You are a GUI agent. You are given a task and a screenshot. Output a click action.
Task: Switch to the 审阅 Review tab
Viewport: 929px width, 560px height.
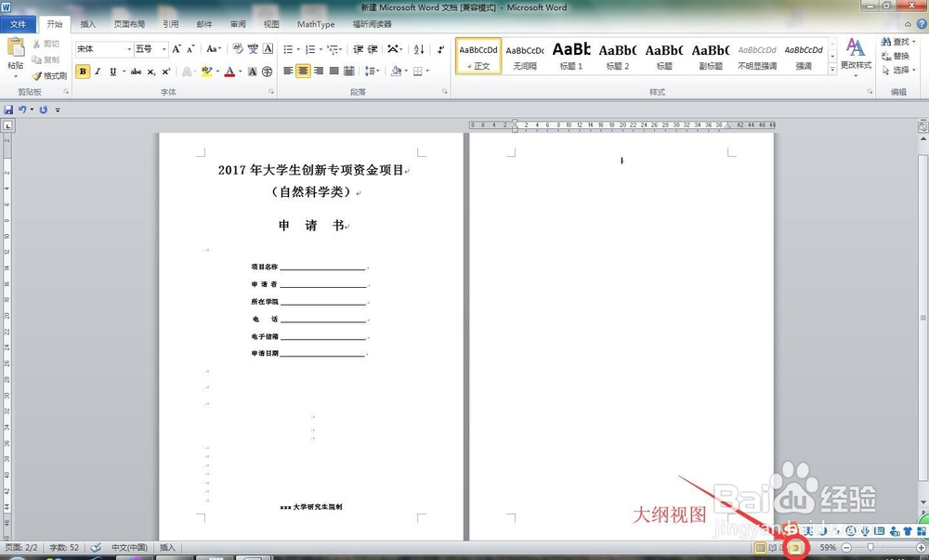[238, 24]
